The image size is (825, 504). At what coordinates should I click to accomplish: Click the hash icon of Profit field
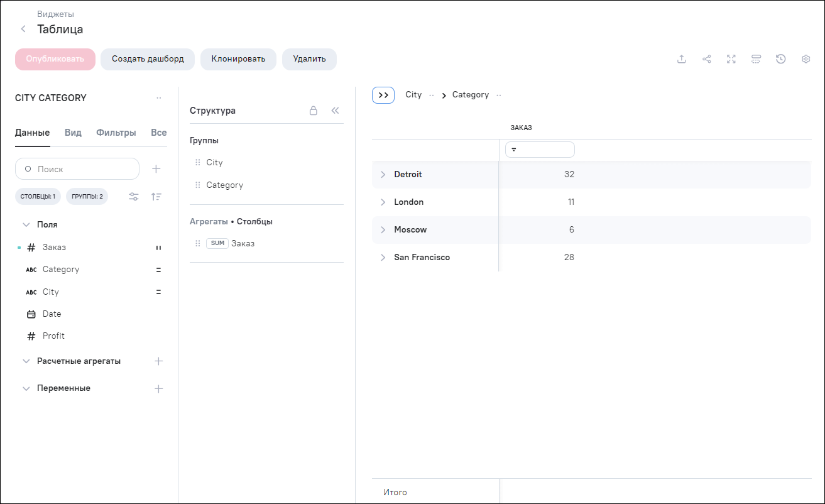31,336
